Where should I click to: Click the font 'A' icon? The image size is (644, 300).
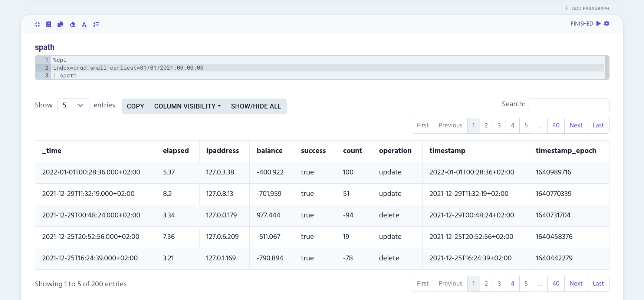[x=84, y=24]
